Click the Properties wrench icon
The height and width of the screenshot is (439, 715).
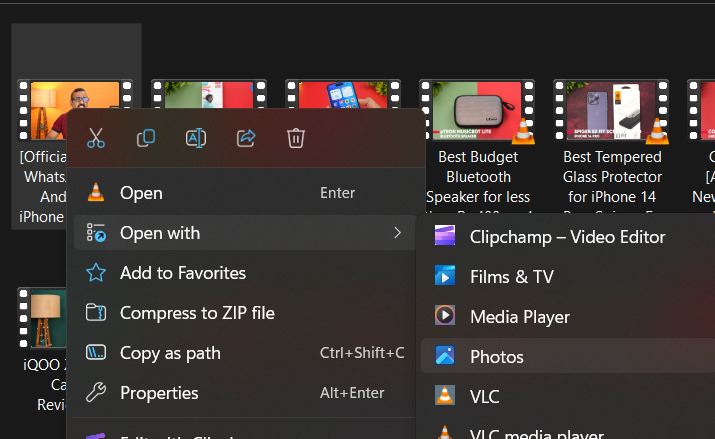(x=96, y=392)
